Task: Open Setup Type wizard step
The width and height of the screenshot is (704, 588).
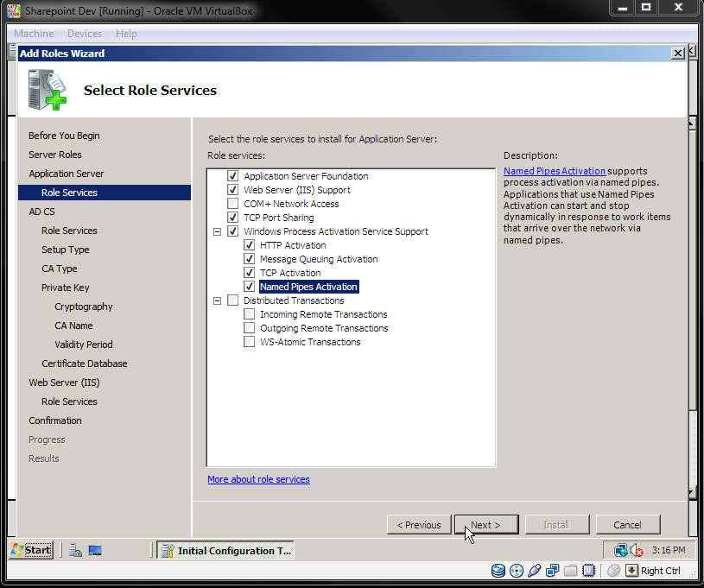Action: 65,250
